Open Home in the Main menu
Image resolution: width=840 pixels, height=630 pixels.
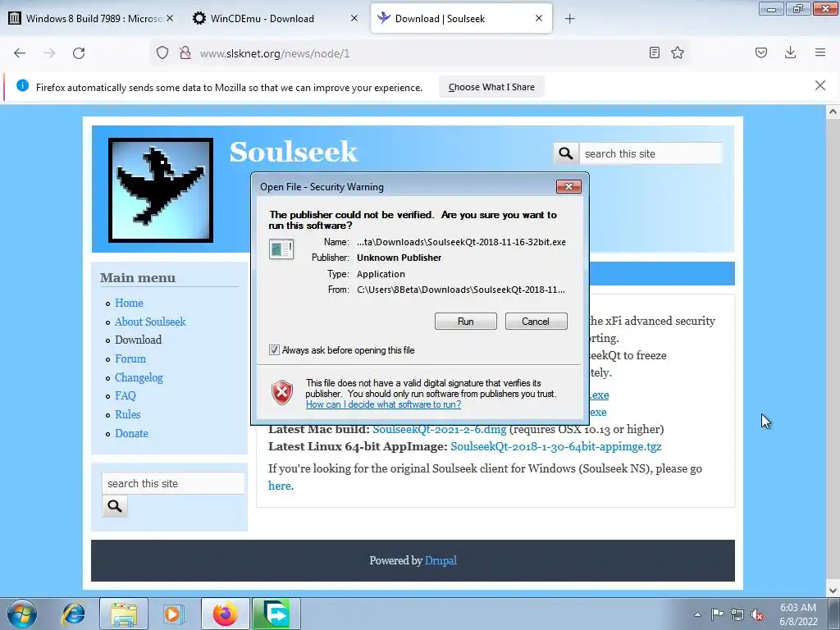click(x=129, y=304)
